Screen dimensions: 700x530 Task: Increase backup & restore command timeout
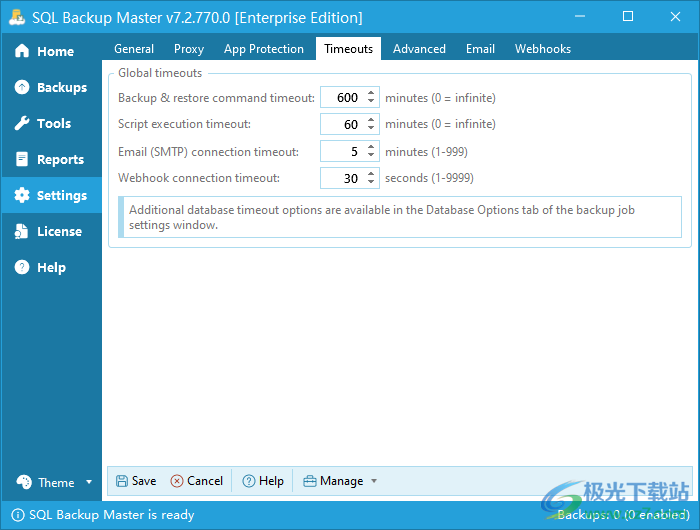(371, 93)
